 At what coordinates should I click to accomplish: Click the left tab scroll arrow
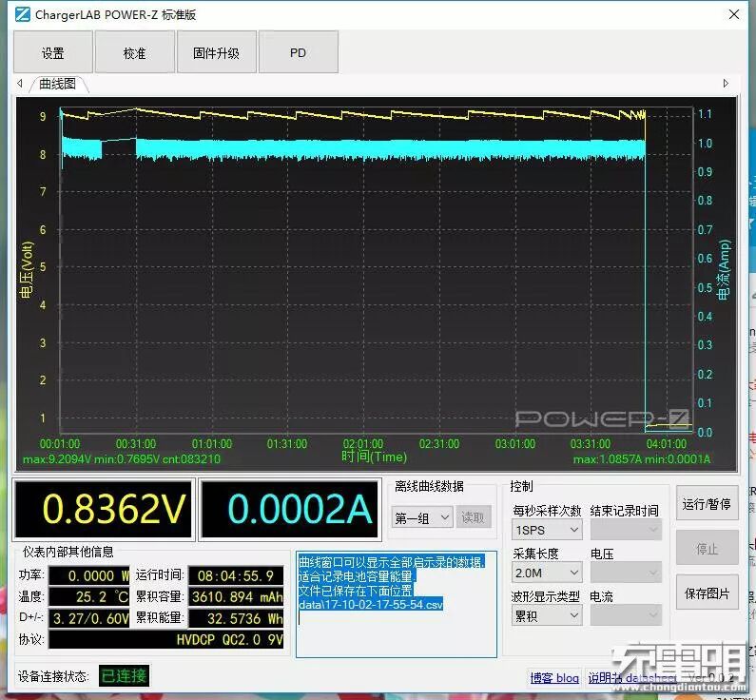[x=20, y=84]
